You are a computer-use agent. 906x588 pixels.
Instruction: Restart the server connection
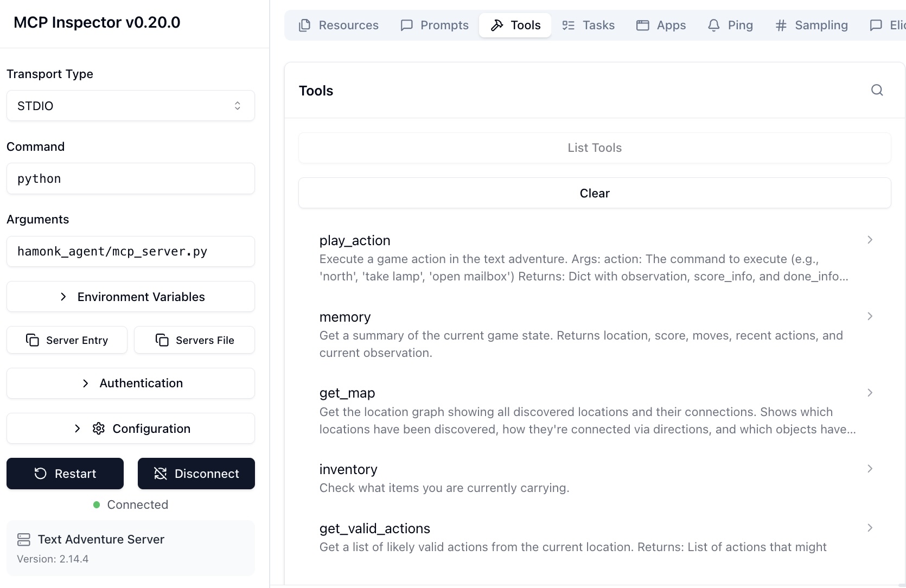(65, 474)
